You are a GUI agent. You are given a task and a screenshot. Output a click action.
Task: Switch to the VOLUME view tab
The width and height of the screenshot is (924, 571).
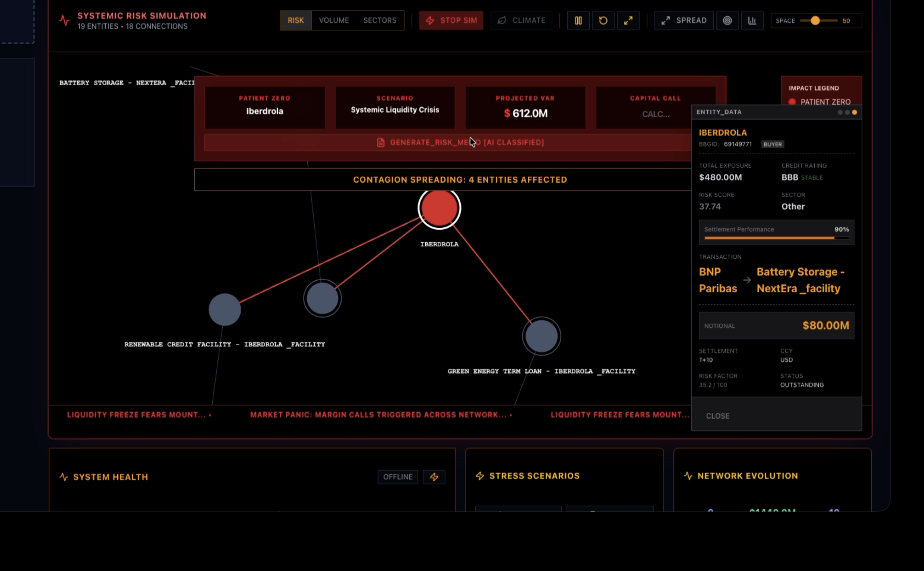[334, 20]
